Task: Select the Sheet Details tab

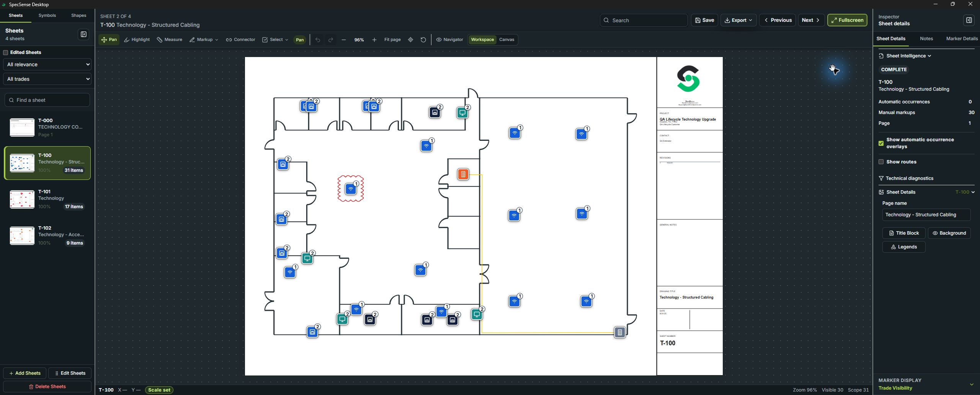Action: [x=891, y=39]
